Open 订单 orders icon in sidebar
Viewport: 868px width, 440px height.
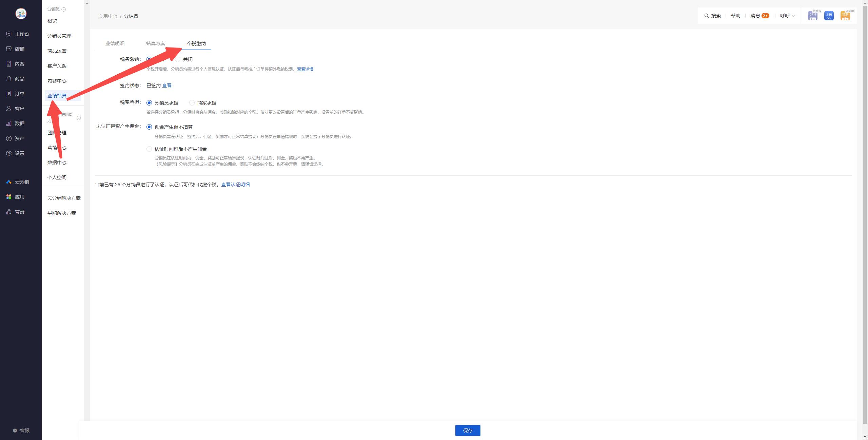coord(9,94)
